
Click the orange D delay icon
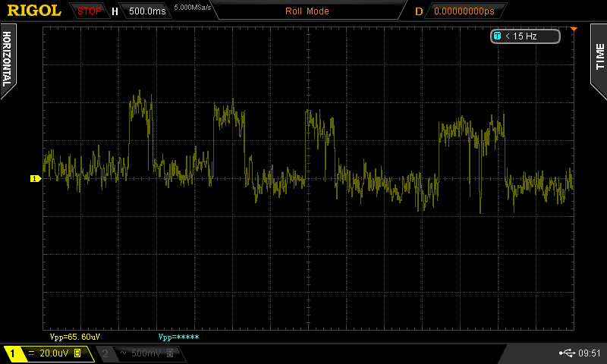pos(419,11)
